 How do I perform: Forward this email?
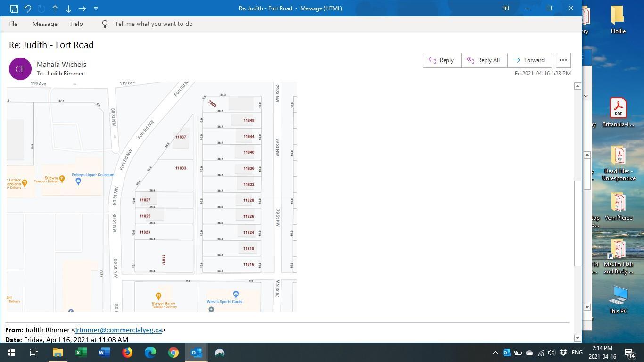pos(528,60)
